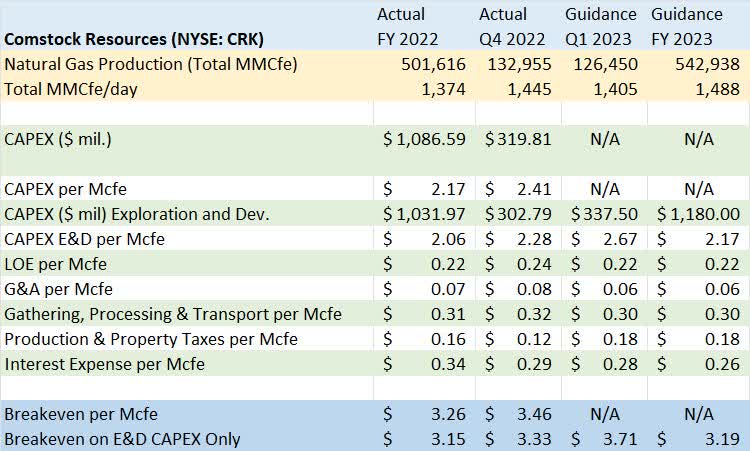Click the interest expense value 0.34
Image resolution: width=750 pixels, height=451 pixels.
(x=448, y=364)
